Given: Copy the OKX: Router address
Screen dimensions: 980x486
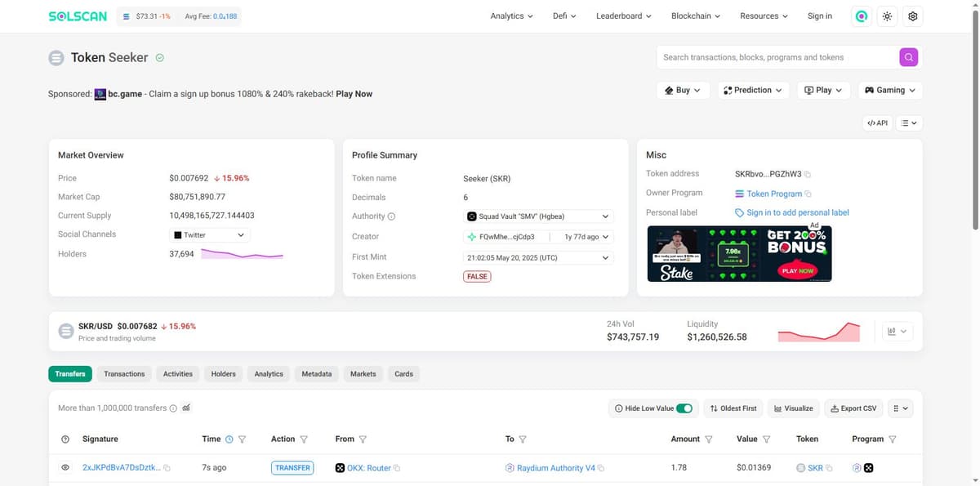Looking at the screenshot, I should tap(397, 468).
